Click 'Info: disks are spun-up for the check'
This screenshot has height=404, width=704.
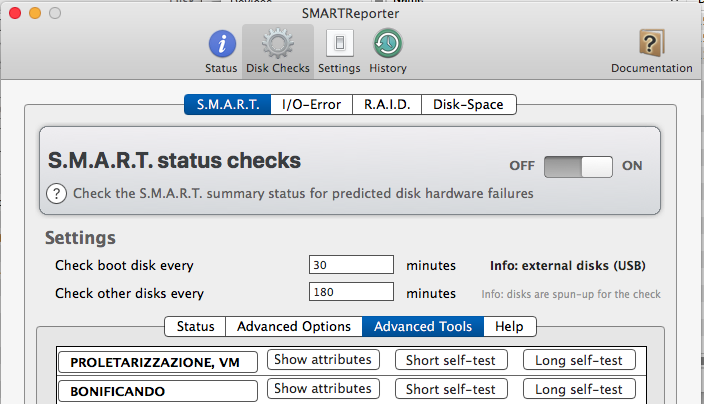click(571, 294)
